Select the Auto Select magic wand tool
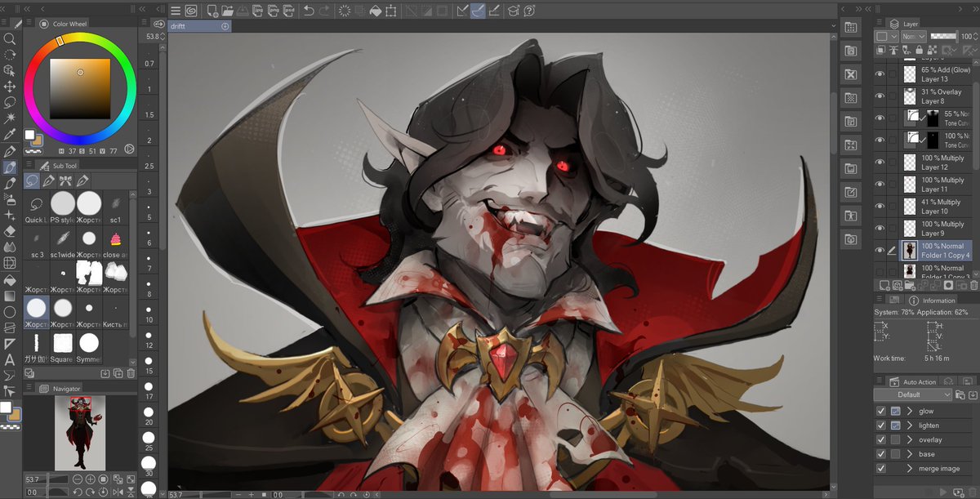Screen dimensions: 980x499 10,118
